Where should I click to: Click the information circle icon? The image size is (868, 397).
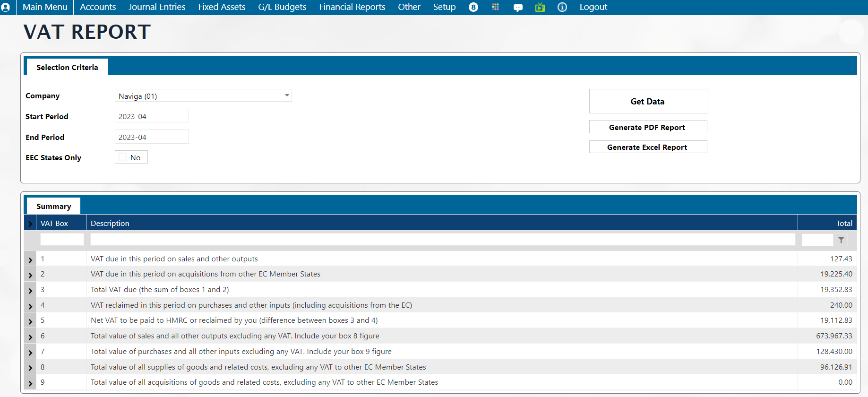point(562,7)
